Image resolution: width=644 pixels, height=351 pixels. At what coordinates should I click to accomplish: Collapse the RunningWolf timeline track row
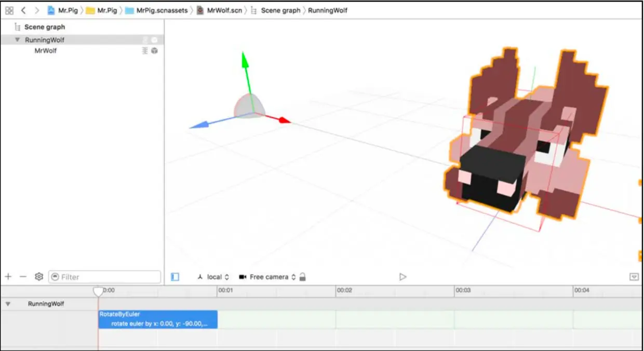tap(7, 304)
